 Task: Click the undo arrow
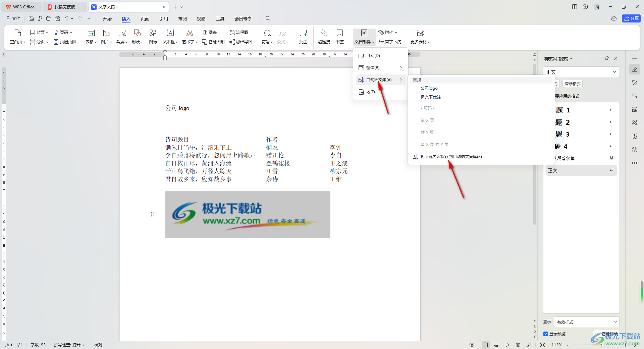67,19
